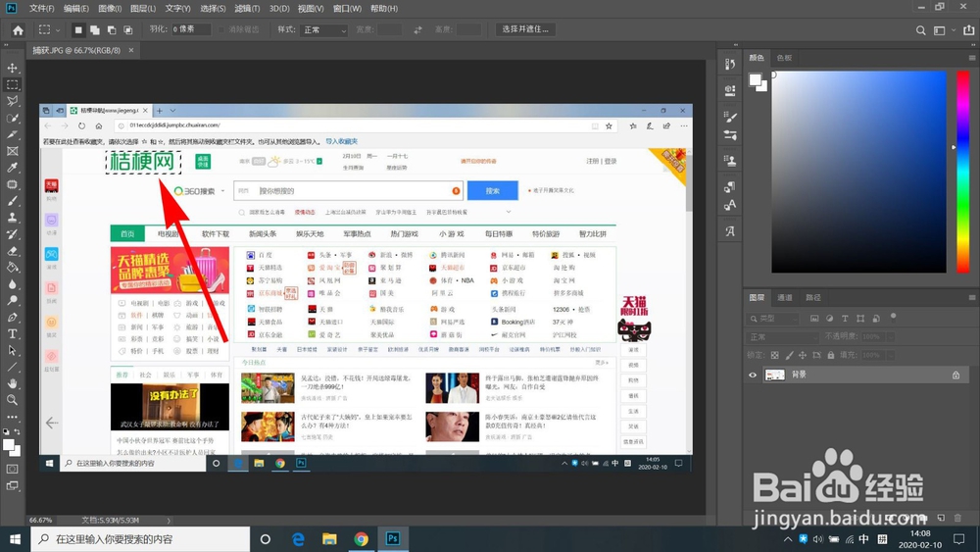This screenshot has width=980, height=552.
Task: Select the Frame tool
Action: coord(12,151)
